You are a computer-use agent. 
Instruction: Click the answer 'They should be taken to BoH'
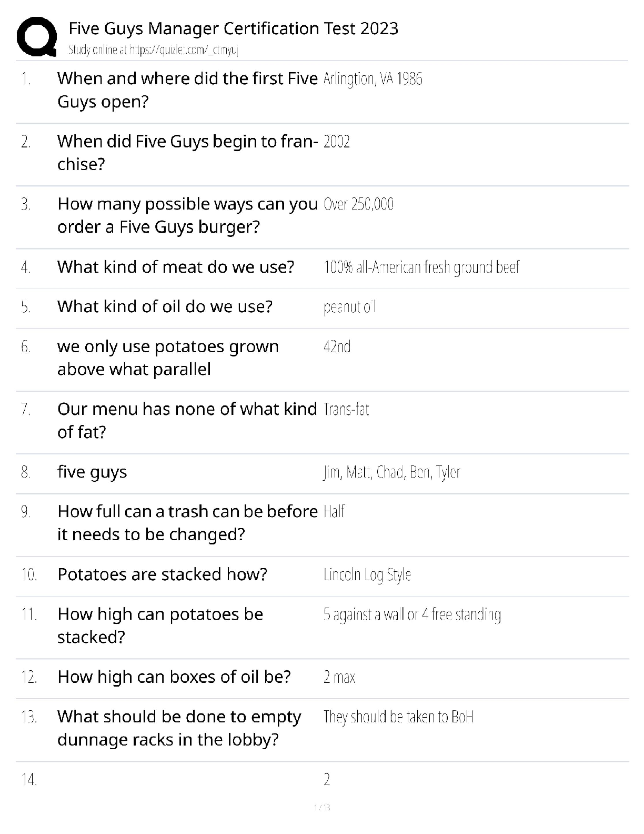pos(398,717)
